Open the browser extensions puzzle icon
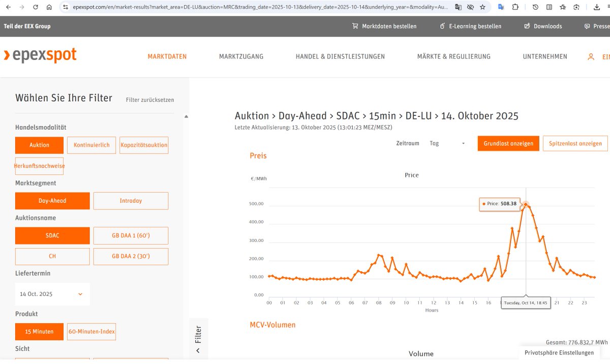The width and height of the screenshot is (610, 364). pos(515,7)
